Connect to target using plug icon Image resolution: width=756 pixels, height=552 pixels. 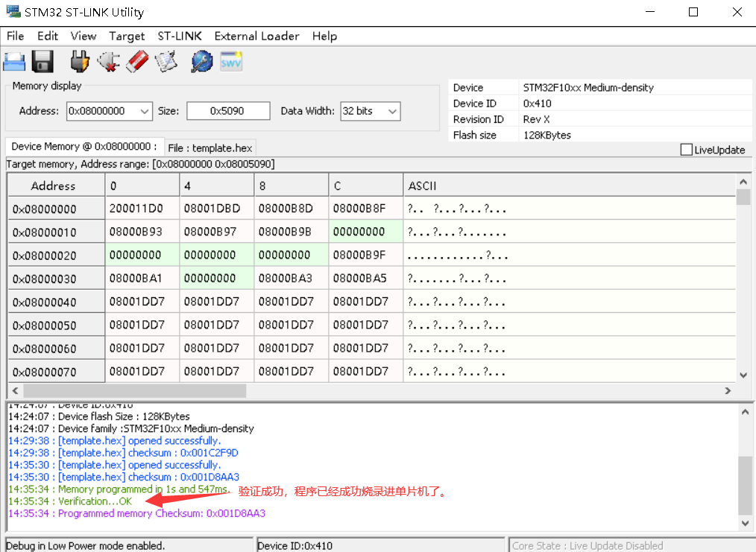[x=80, y=62]
